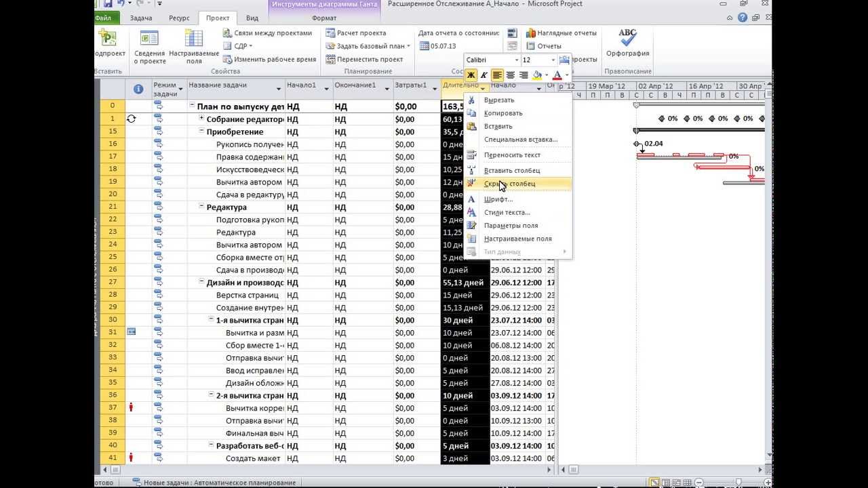Collapse План по выпуску summary task
The height and width of the screenshot is (488, 868).
192,106
